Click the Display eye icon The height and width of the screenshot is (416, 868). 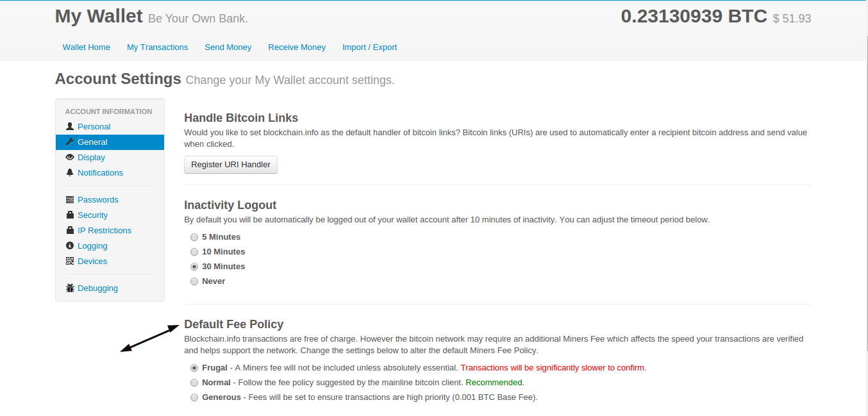click(x=70, y=158)
